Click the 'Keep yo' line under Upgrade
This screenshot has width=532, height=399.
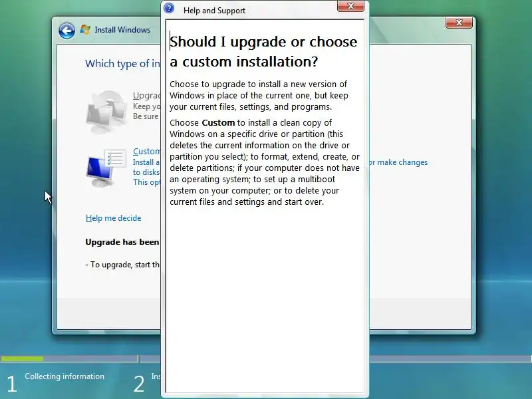pyautogui.click(x=146, y=106)
